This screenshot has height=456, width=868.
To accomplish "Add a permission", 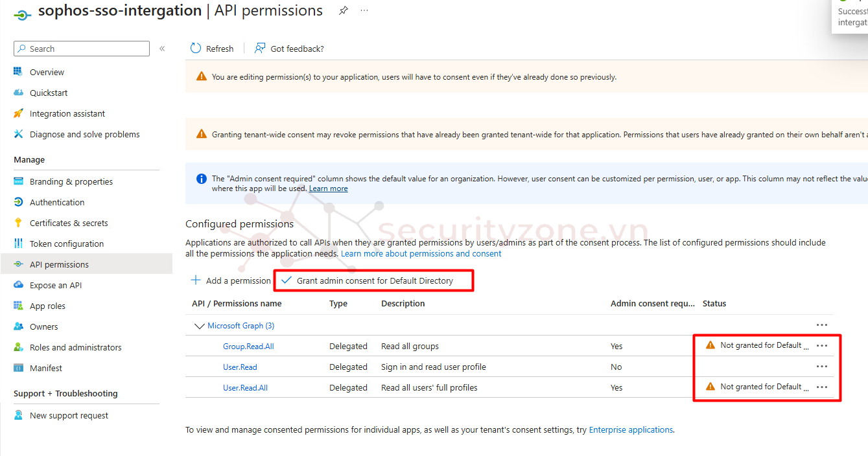I will 231,280.
